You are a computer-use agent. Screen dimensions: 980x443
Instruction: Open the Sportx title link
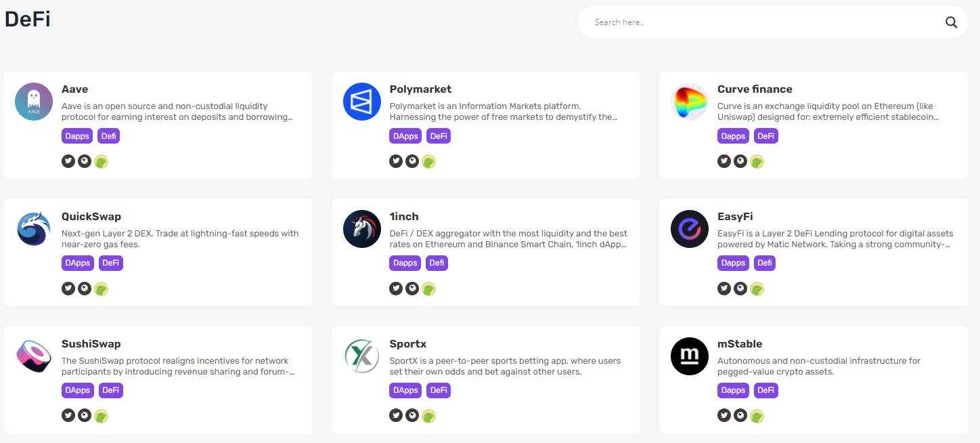click(x=408, y=344)
